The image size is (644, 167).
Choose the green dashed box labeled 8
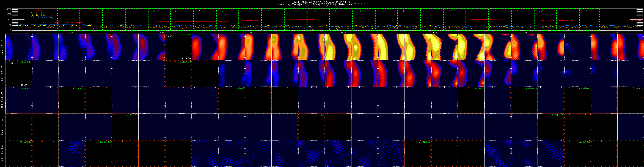(x=227, y=20)
